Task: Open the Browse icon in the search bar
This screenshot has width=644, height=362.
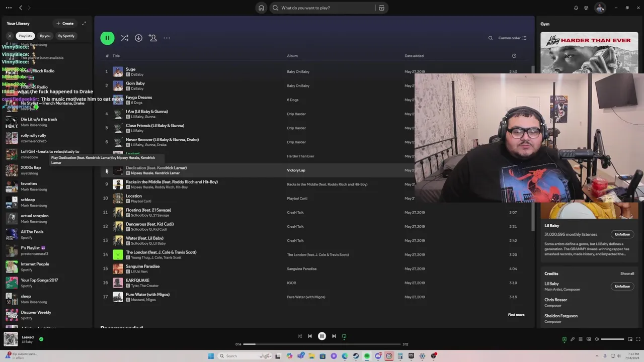Action: (x=381, y=8)
